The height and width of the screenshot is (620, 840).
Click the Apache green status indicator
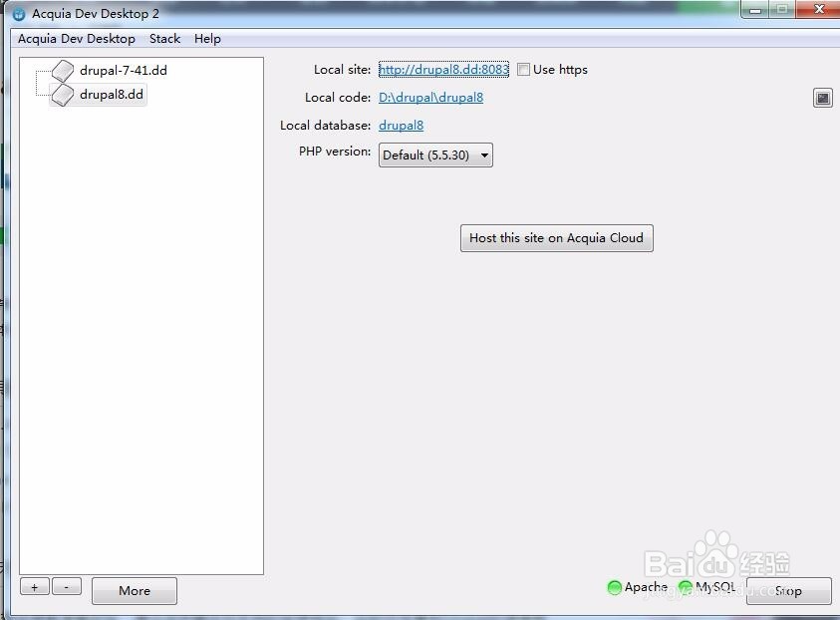[615, 588]
